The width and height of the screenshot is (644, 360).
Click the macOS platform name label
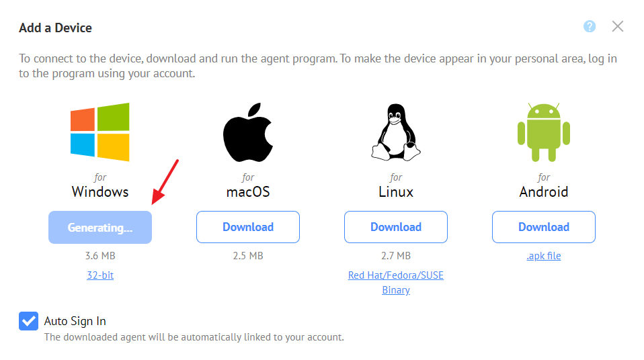pyautogui.click(x=248, y=191)
